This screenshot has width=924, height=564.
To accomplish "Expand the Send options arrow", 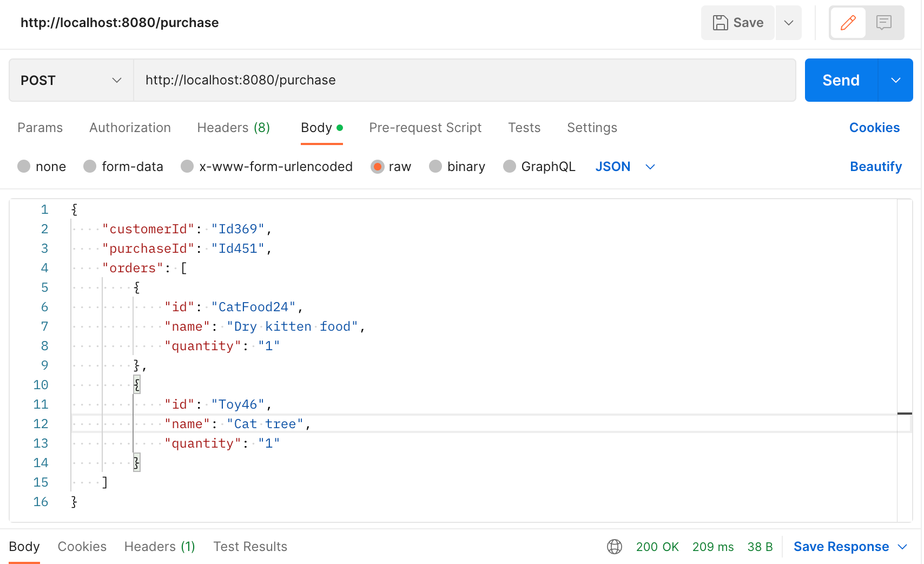I will pos(896,80).
